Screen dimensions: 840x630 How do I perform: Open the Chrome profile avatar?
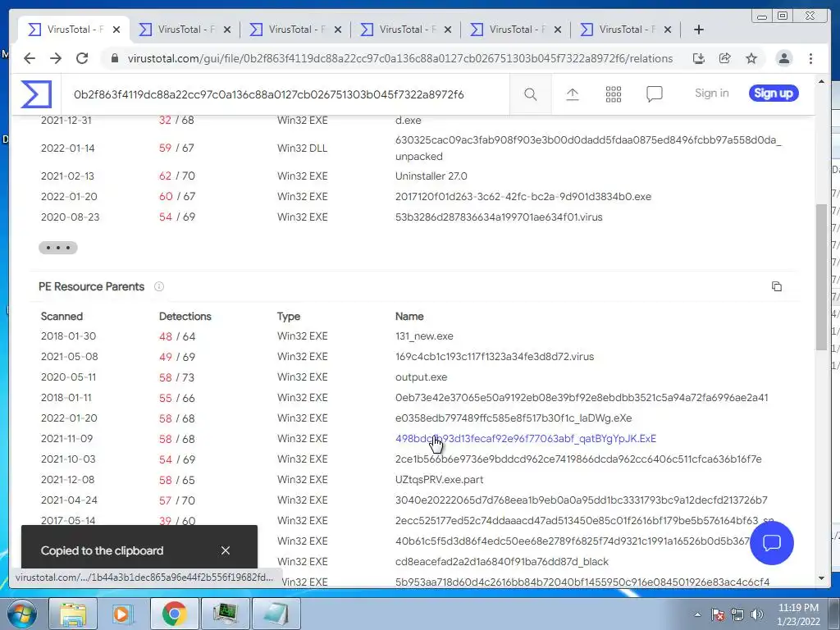[x=783, y=58]
